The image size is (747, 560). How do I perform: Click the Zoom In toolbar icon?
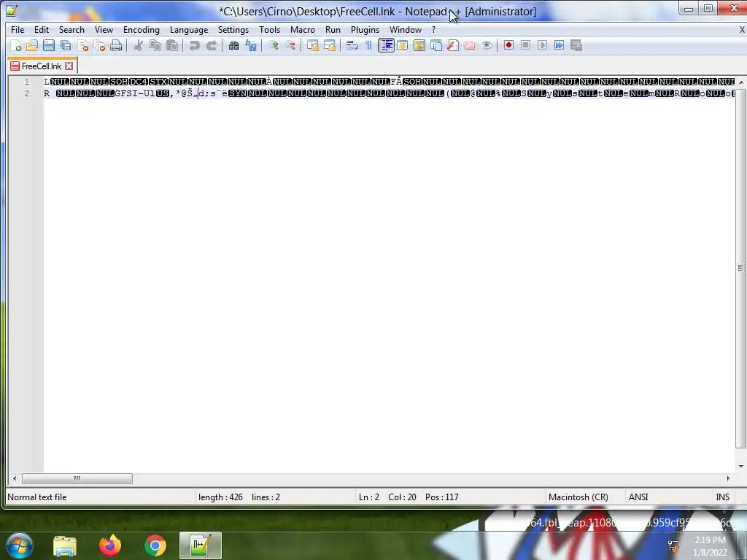pos(274,46)
